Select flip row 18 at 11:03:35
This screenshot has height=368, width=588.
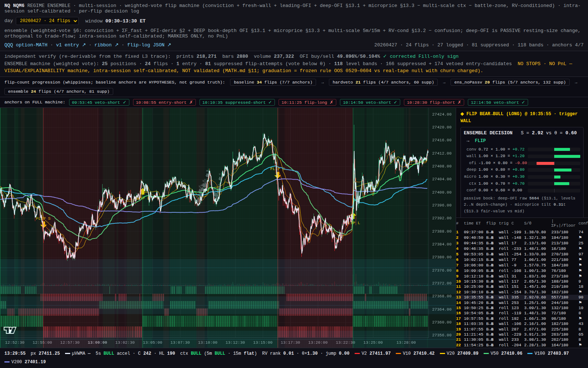click(x=522, y=324)
